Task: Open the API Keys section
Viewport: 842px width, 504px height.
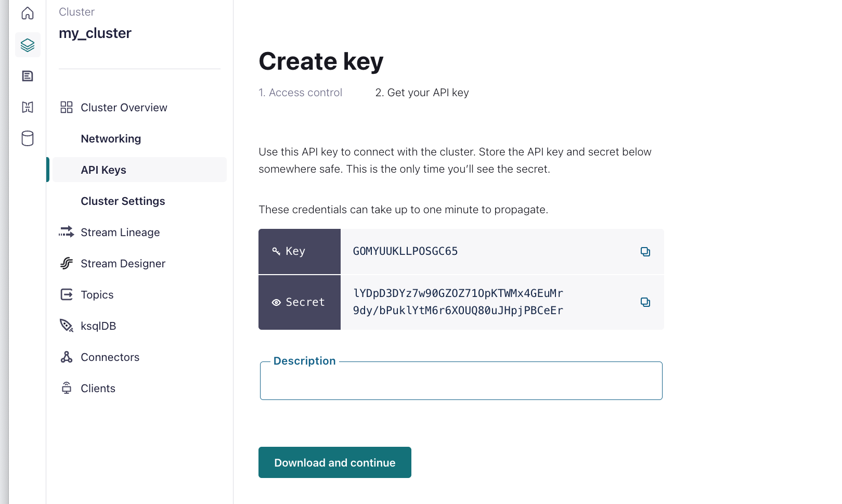Action: tap(103, 170)
